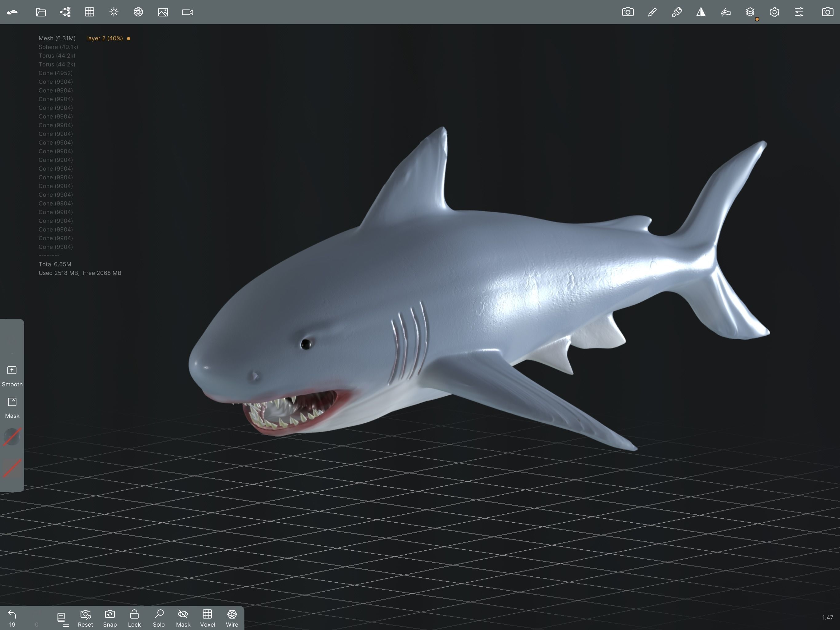Select Mesh (6.31M) in object list
This screenshot has height=630, width=840.
click(x=57, y=38)
